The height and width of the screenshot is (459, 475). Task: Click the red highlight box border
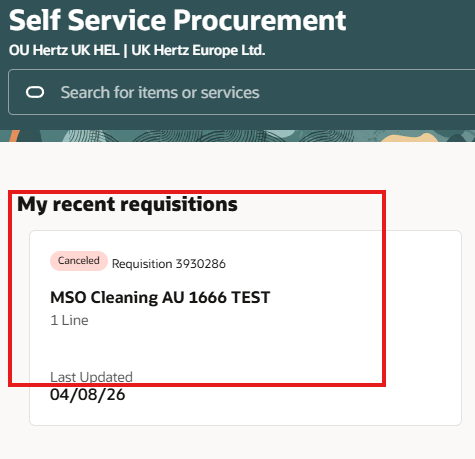pos(384,288)
